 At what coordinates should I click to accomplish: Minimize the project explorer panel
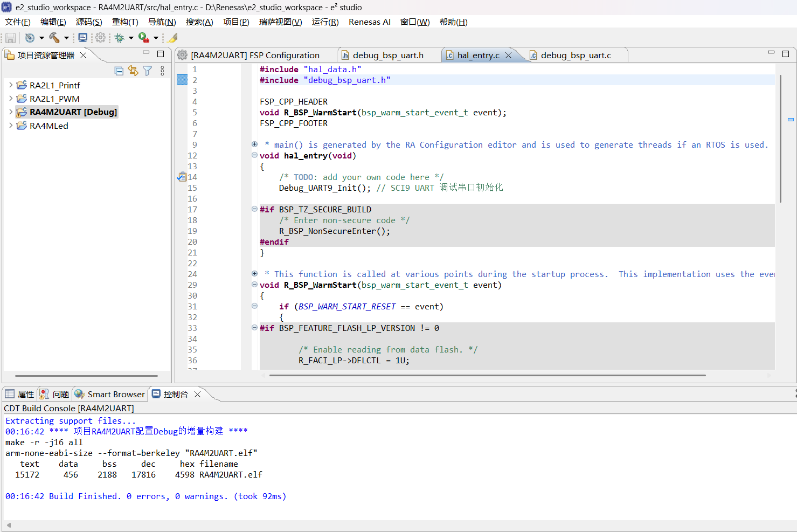(146, 53)
